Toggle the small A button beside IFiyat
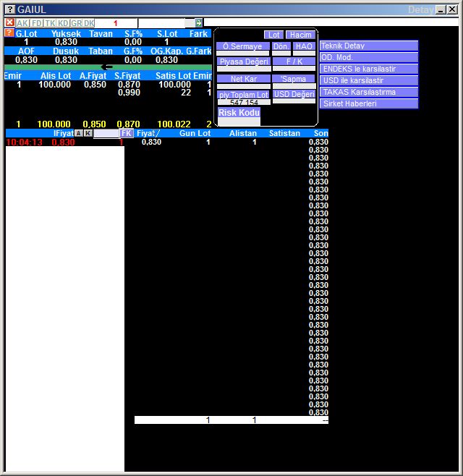463x476 pixels. coord(79,133)
